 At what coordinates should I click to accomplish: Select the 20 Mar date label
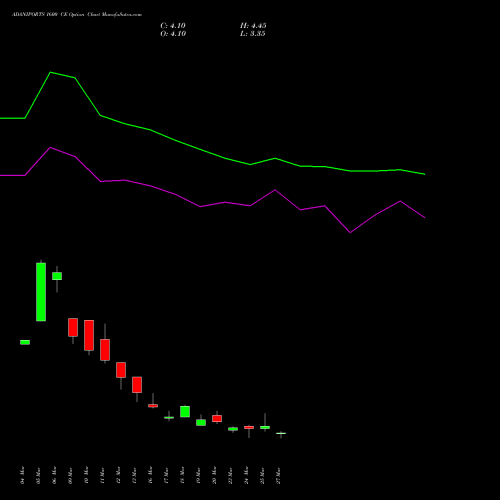214,475
